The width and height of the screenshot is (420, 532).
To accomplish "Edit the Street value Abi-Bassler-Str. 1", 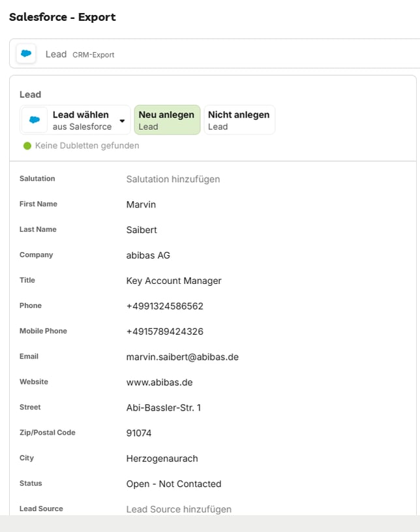I will point(164,408).
